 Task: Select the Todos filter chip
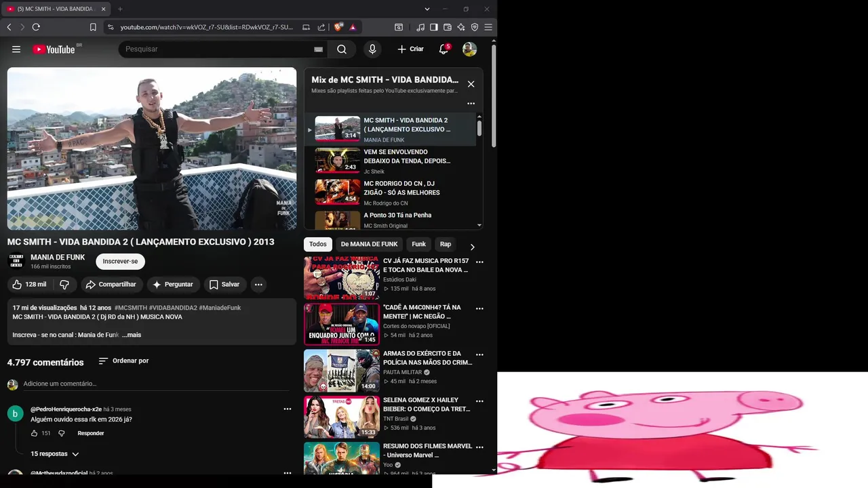point(317,244)
